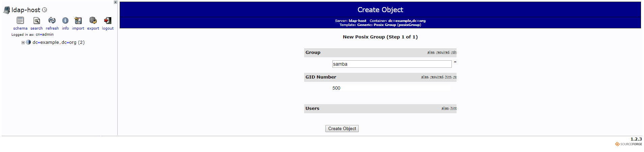644x152 pixels.
Task: Click the export text link
Action: [x=93, y=28]
